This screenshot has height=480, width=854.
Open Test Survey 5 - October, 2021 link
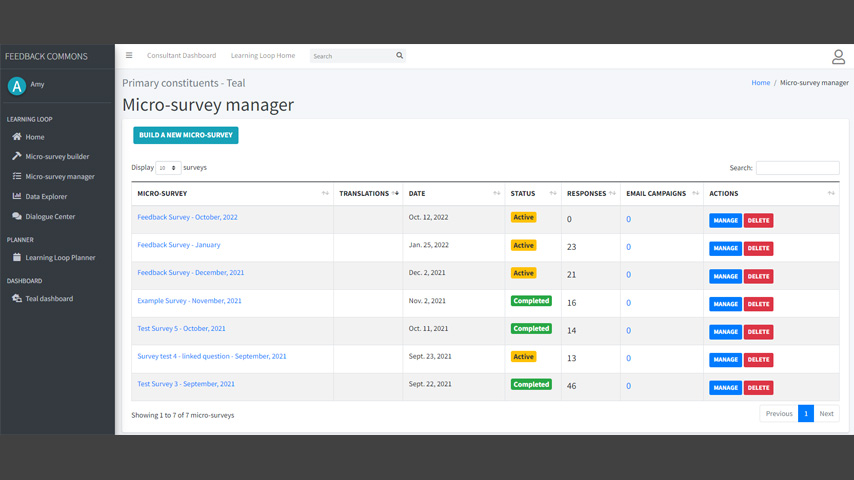(181, 328)
